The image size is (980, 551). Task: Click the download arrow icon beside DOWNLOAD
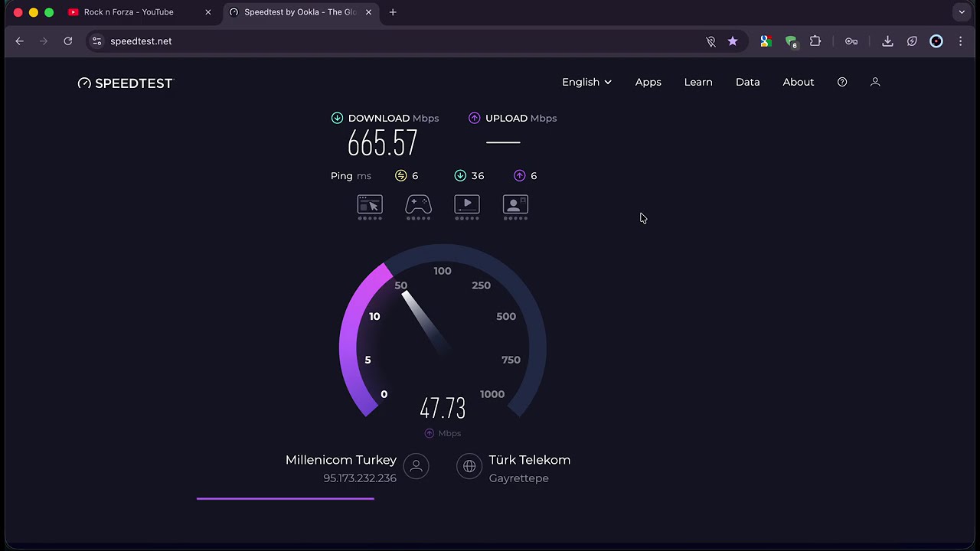pyautogui.click(x=337, y=118)
